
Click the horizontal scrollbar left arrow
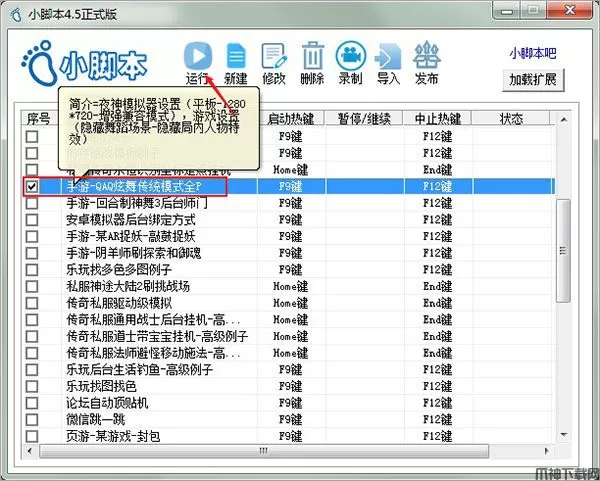30,451
